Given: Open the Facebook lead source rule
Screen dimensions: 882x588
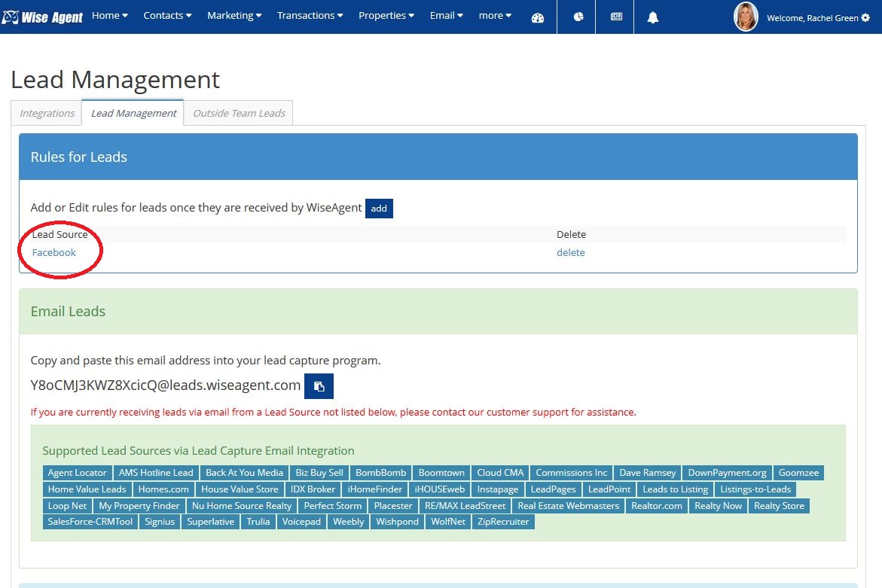Looking at the screenshot, I should click(x=53, y=252).
